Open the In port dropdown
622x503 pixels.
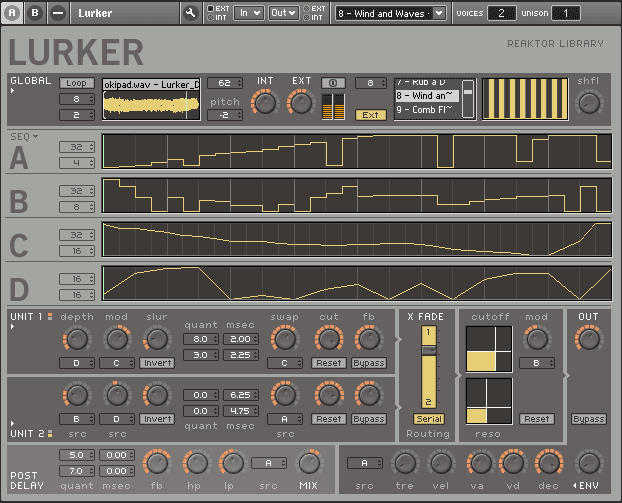click(x=248, y=13)
